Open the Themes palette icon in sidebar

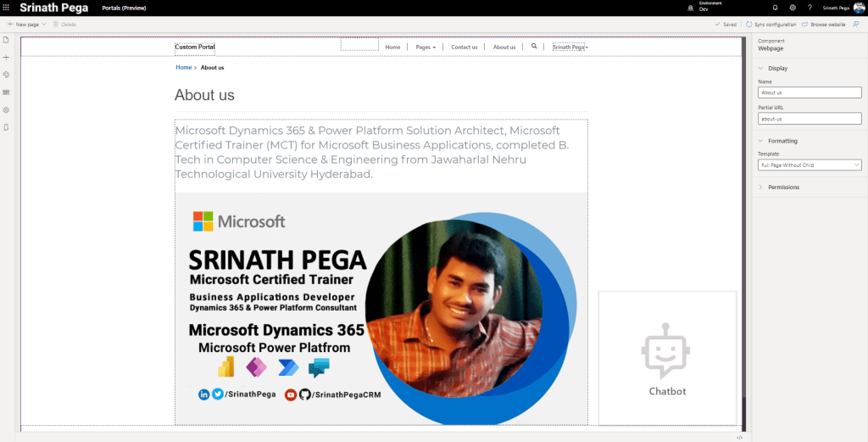click(7, 75)
